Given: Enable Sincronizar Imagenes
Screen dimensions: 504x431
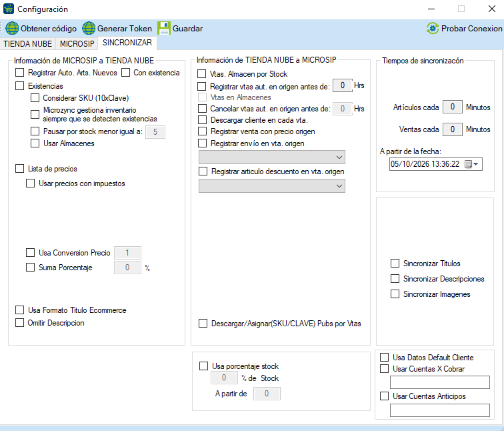Looking at the screenshot, I should coord(395,294).
